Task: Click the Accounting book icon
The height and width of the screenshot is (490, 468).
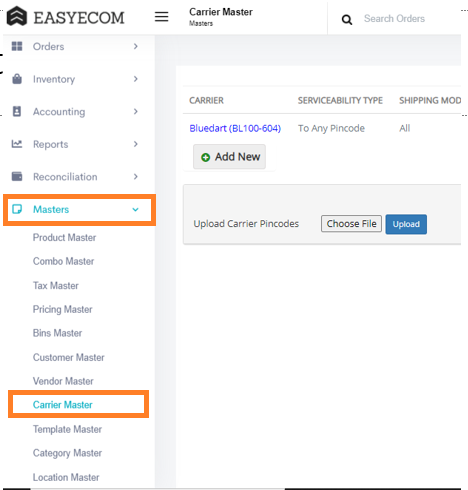Action: 17,111
